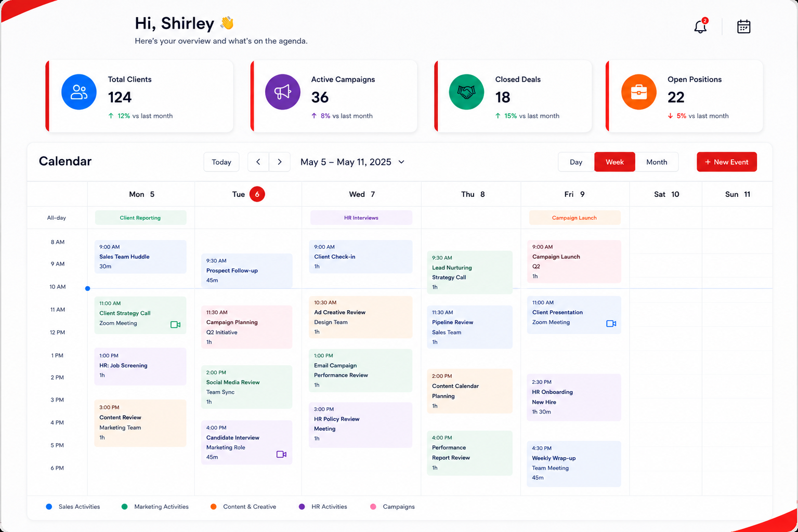This screenshot has width=798, height=532.
Task: Click the Sales Activities blue legend dot
Action: (49, 507)
